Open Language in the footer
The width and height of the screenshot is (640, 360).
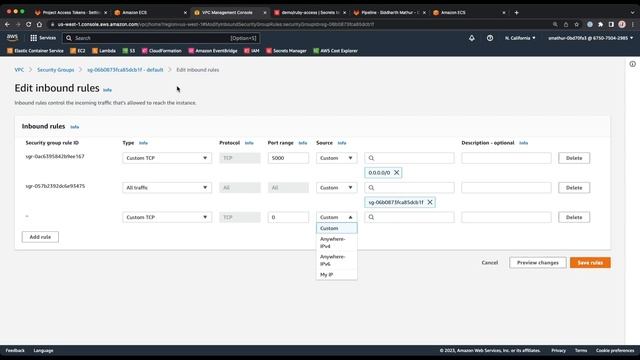tap(43, 351)
